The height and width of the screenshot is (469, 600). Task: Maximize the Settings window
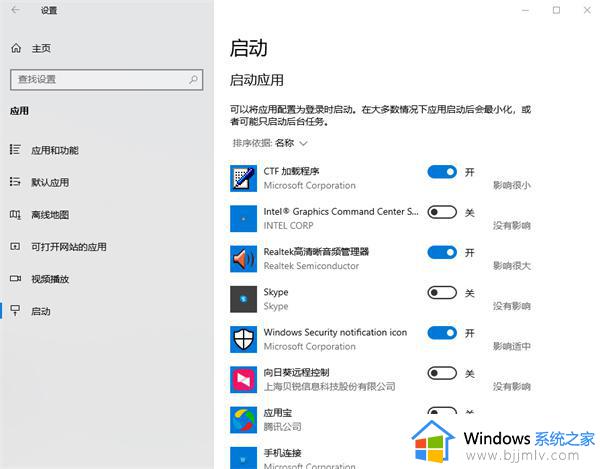pos(556,10)
